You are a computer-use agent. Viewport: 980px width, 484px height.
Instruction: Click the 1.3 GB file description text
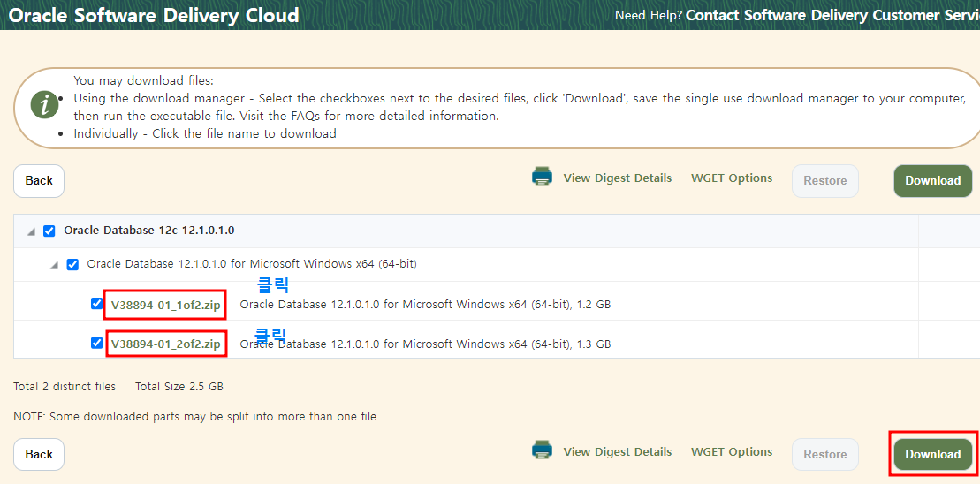(425, 344)
